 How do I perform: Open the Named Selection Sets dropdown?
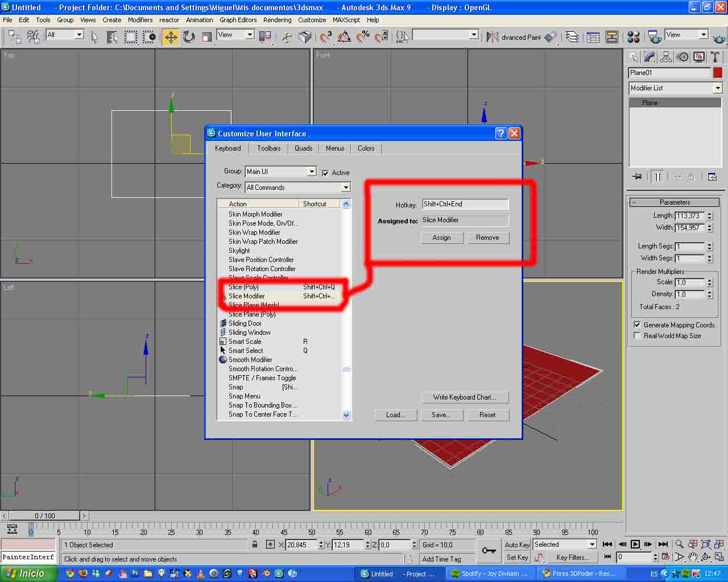coord(445,35)
